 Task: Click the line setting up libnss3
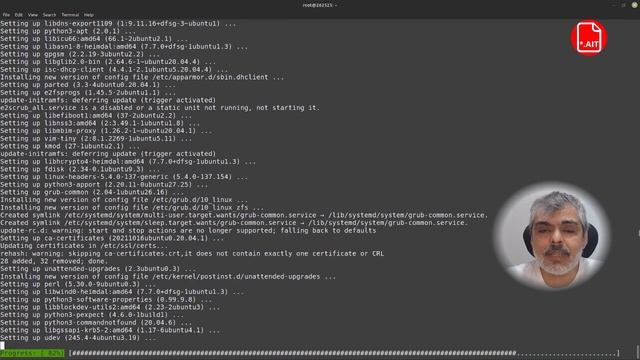point(100,123)
